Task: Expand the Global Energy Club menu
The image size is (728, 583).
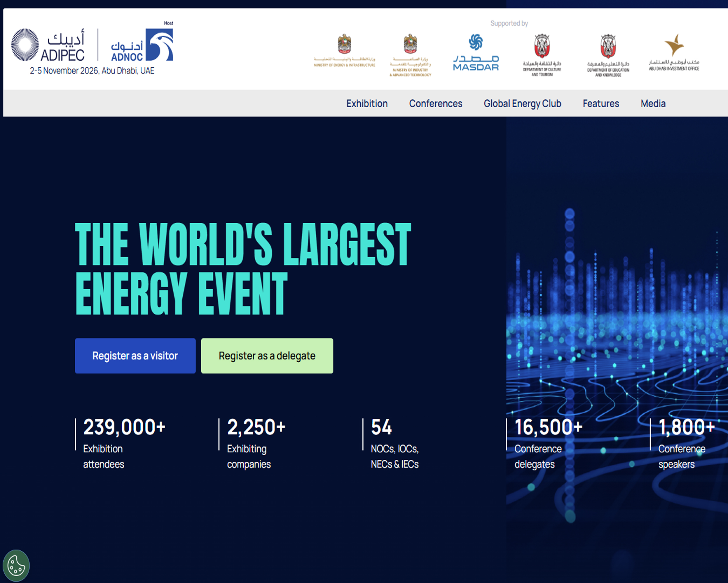Action: click(522, 103)
